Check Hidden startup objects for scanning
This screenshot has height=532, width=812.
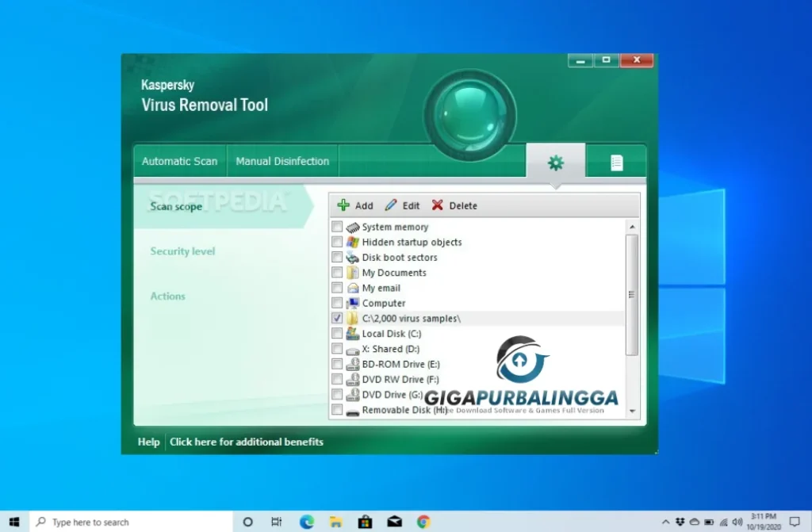coord(336,242)
